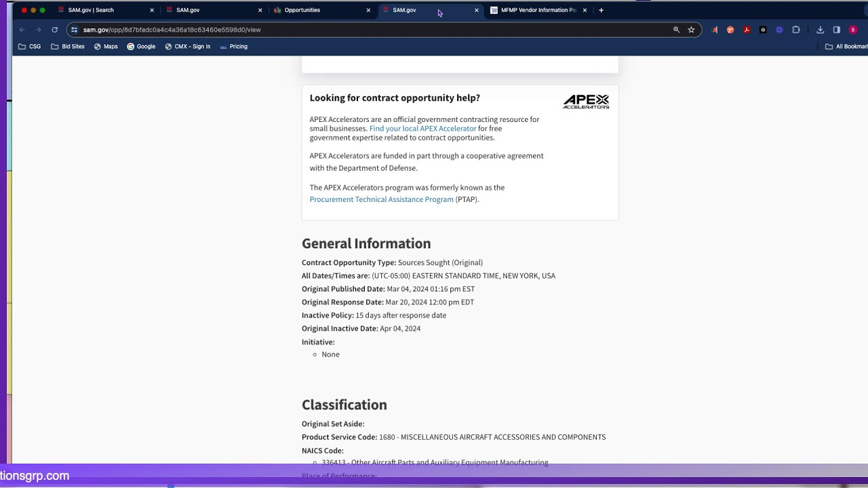Open a new browser tab
This screenshot has width=868, height=488.
click(x=601, y=10)
